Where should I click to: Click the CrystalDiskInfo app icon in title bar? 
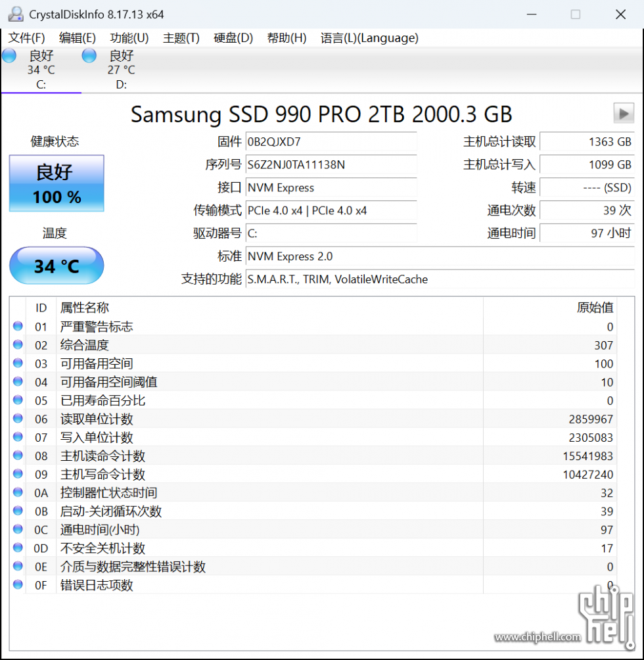(16, 14)
